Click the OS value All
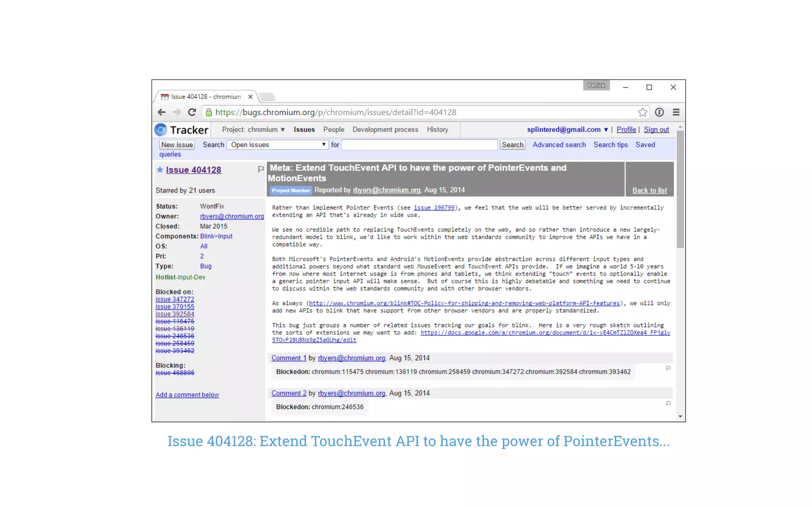Screen dimensions: 812x508 204,246
